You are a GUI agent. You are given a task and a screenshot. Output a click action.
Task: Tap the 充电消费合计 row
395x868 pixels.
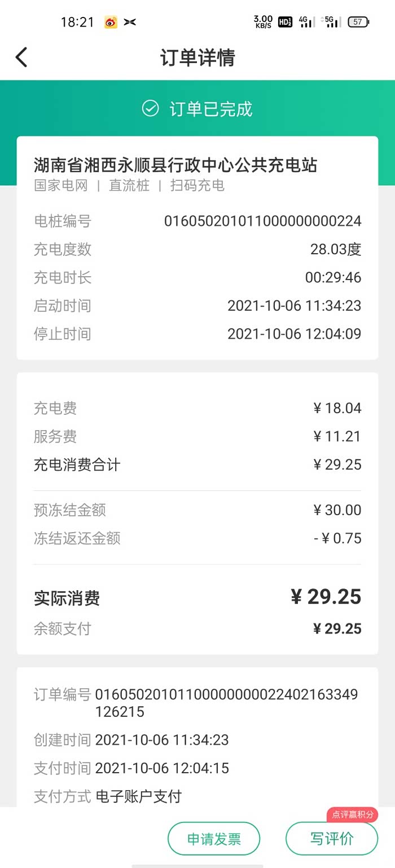197,465
